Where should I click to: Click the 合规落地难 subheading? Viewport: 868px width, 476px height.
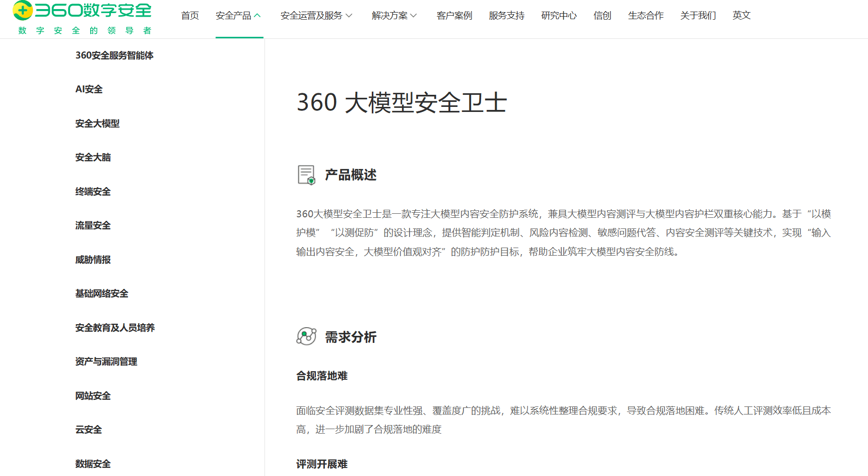pos(322,376)
